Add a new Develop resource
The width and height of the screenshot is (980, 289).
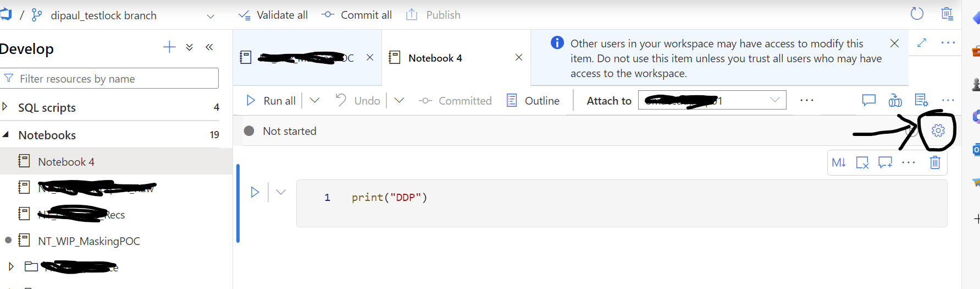coord(169,47)
